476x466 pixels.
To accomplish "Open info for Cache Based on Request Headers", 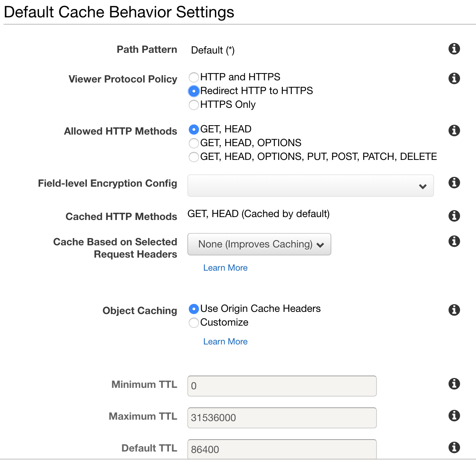I will 454,241.
